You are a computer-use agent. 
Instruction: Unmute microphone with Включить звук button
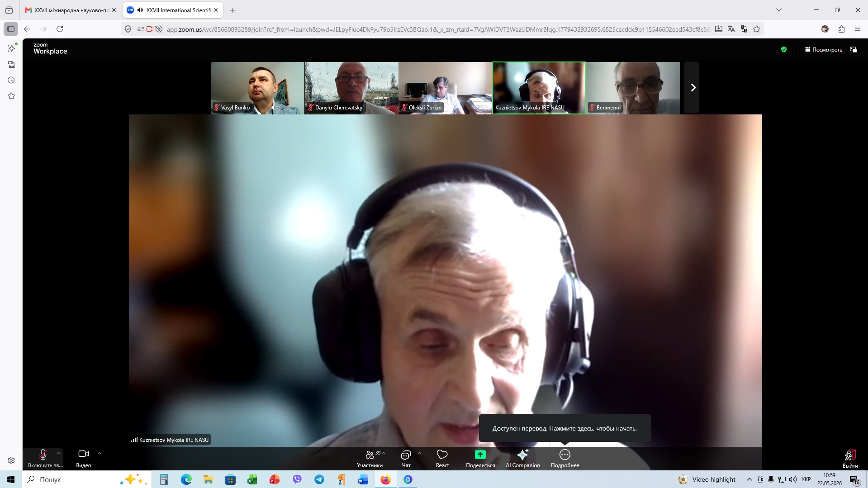[43, 458]
